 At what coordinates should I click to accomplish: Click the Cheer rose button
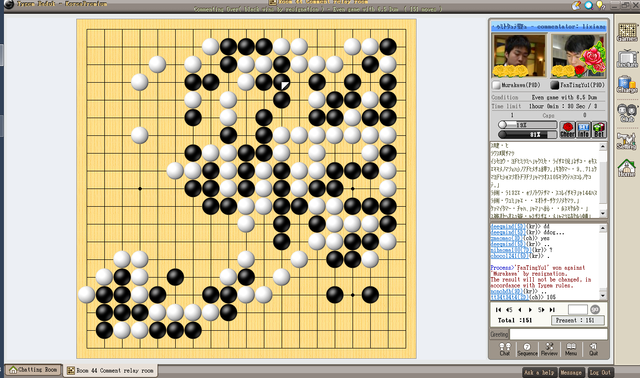pyautogui.click(x=567, y=130)
